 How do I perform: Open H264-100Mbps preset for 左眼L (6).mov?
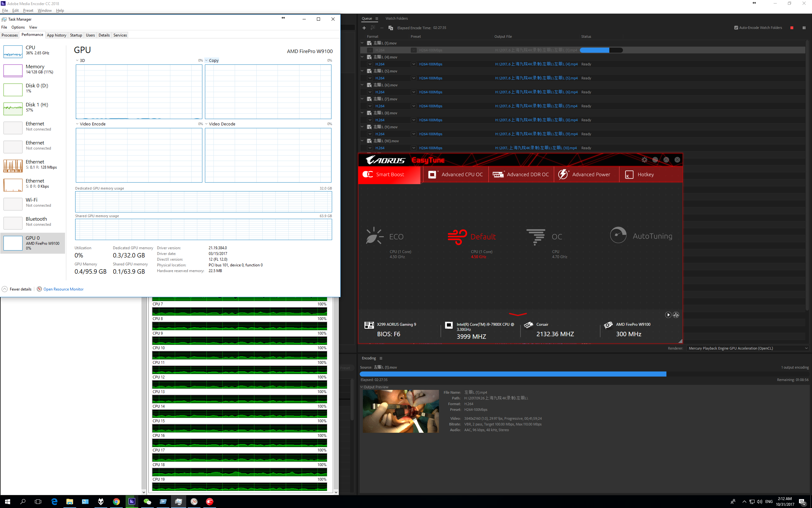pos(430,92)
